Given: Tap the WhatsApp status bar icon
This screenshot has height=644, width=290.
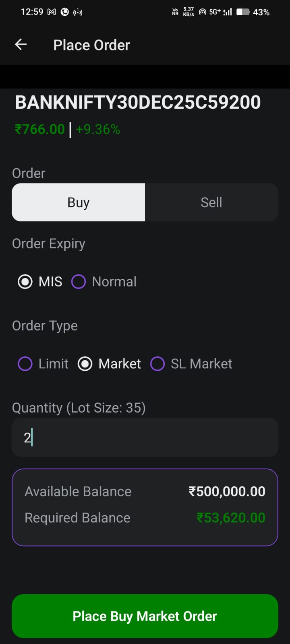Looking at the screenshot, I should [64, 12].
